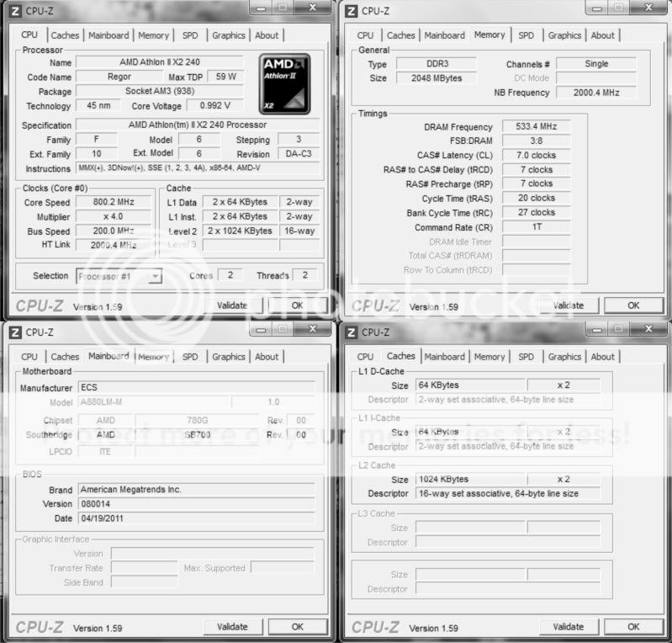Click CPU-Z app icon in Memory window title
The image size is (672, 643).
click(x=351, y=11)
